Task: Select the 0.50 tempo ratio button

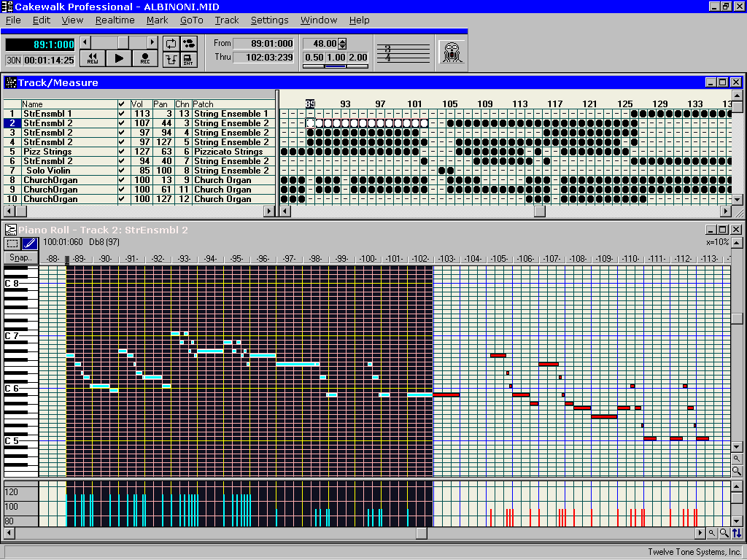Action: click(314, 58)
